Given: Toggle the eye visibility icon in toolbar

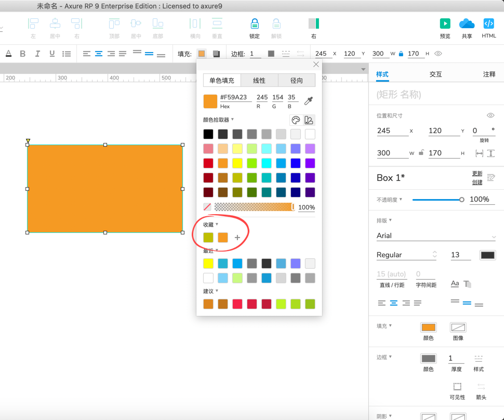Looking at the screenshot, I should 438,54.
